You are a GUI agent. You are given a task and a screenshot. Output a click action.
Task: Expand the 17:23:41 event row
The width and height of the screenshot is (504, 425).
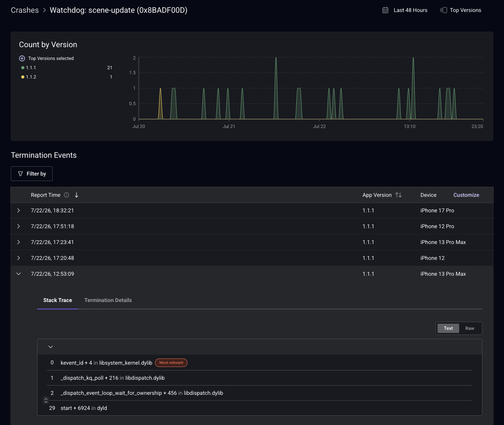tap(19, 242)
